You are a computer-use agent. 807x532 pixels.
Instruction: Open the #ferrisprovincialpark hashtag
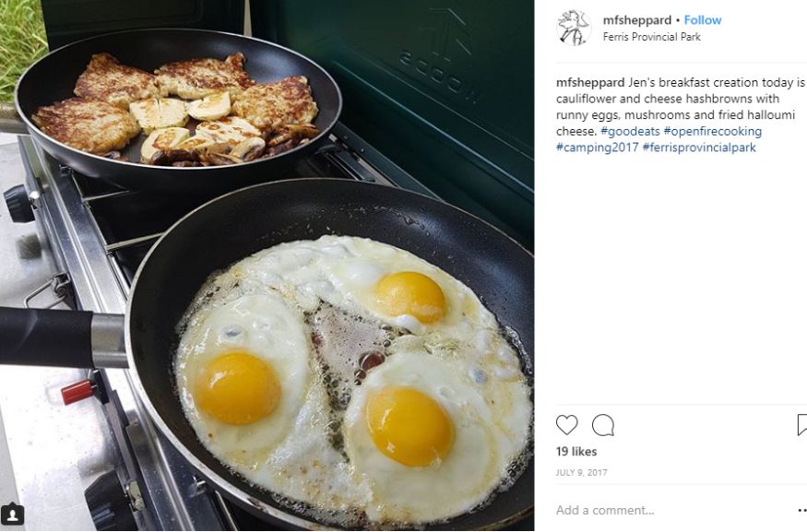pyautogui.click(x=699, y=148)
